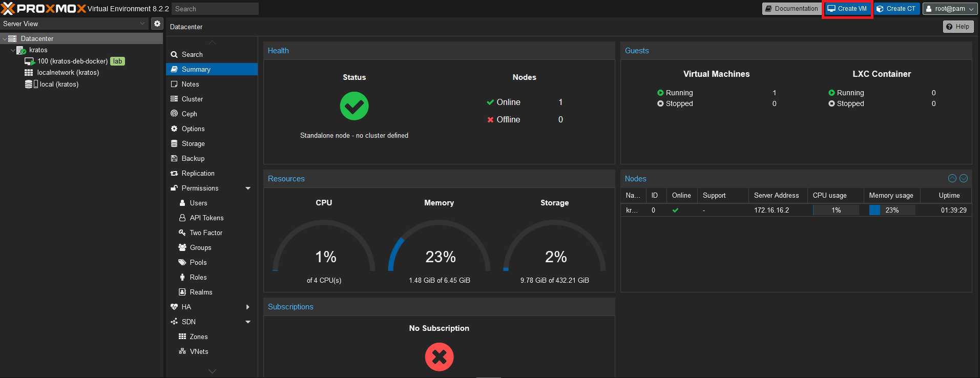Click the CPU usage column header

tap(836, 196)
